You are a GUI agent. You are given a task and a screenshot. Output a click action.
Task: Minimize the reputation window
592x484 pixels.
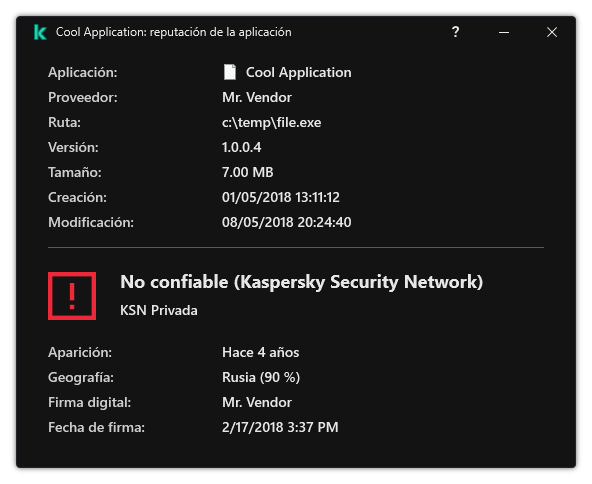[504, 32]
